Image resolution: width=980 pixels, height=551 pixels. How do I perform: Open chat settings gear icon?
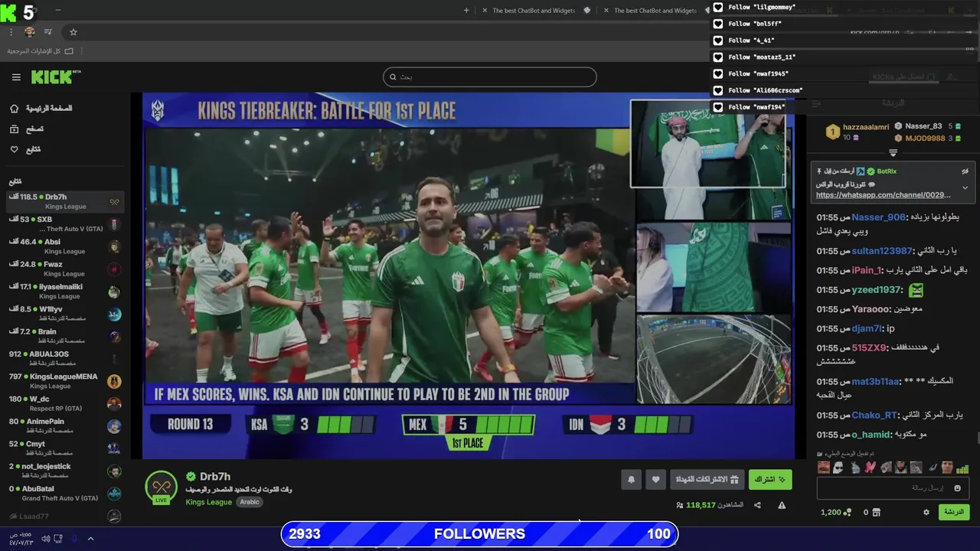926,512
